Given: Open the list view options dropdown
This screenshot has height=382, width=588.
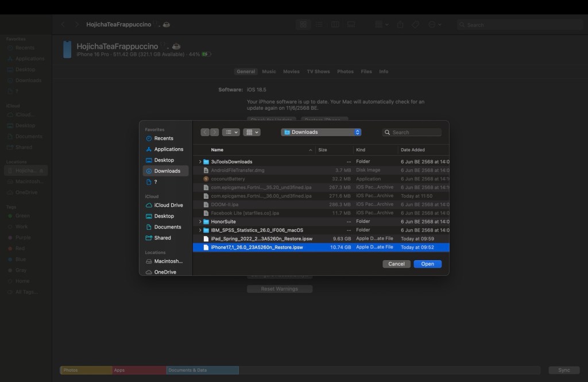Looking at the screenshot, I should click(x=231, y=132).
